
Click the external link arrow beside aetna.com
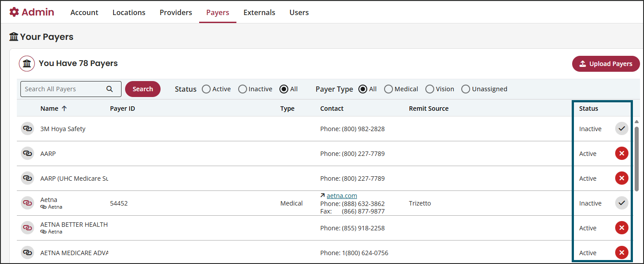coord(322,195)
